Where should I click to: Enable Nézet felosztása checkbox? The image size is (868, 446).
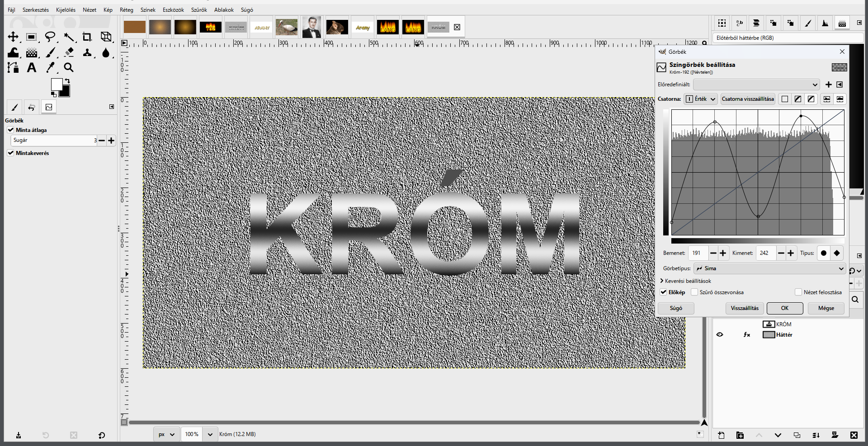(798, 292)
